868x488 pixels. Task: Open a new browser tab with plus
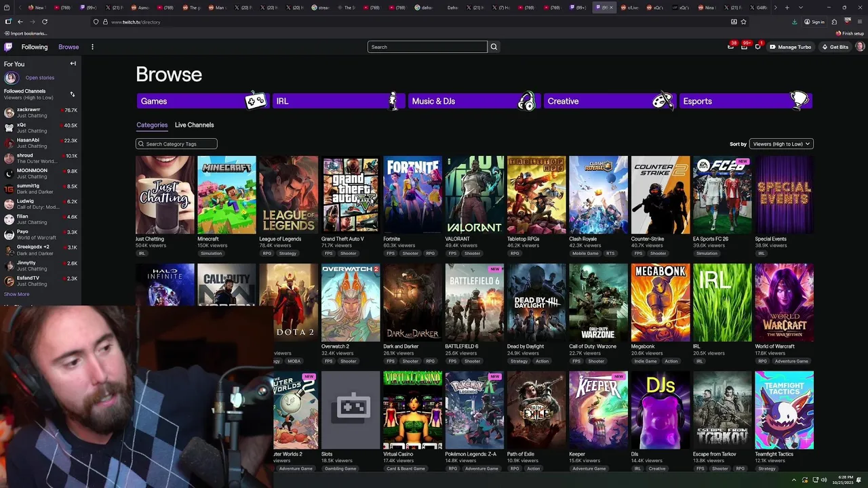787,7
